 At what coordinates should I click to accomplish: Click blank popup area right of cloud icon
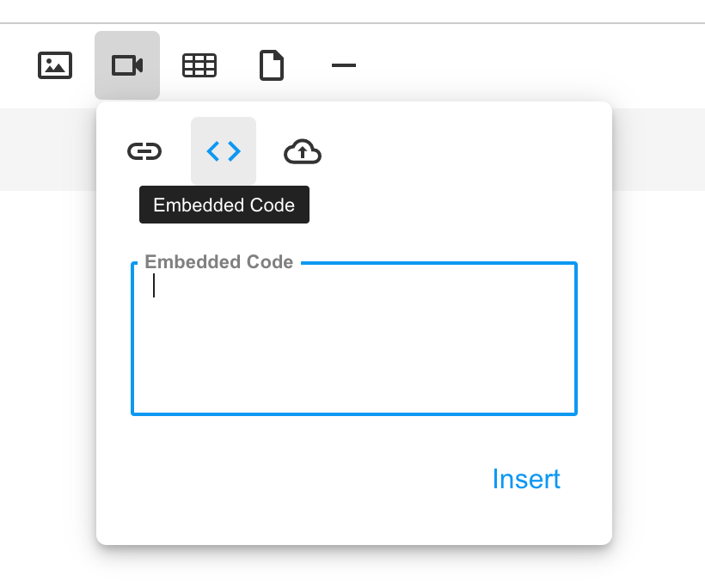coord(463,151)
